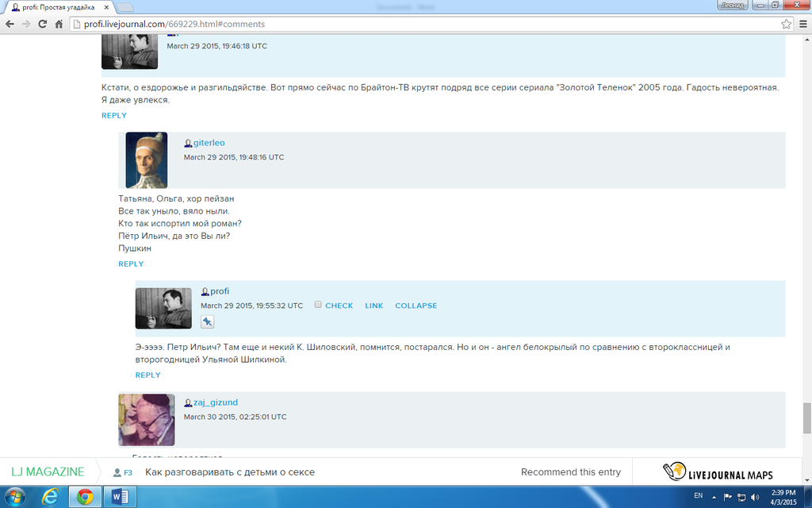Click the user icon beside giterleo
This screenshot has width=812, height=508.
point(188,143)
